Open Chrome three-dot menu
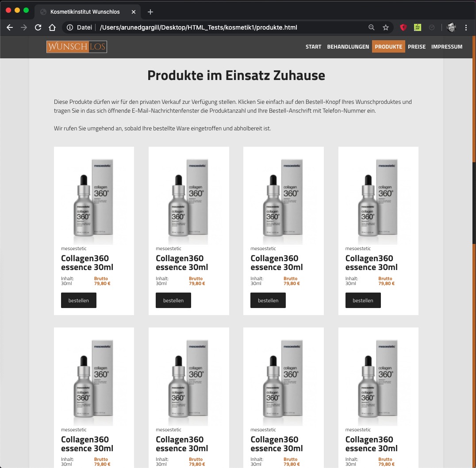Viewport: 476px width, 468px height. [466, 27]
